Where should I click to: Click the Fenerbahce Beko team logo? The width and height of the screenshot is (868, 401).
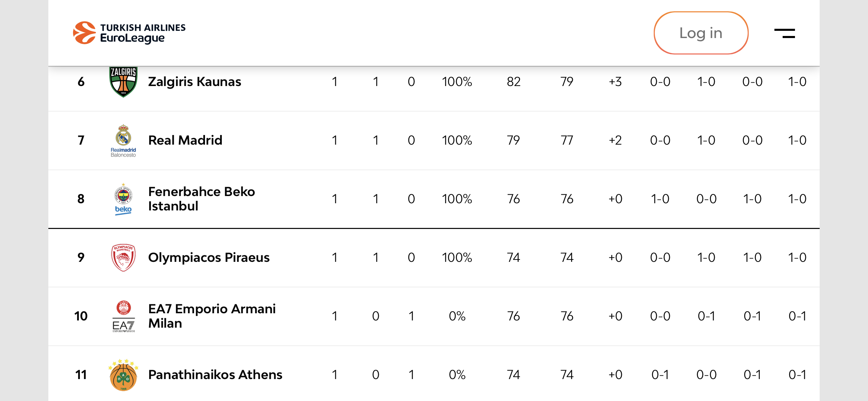click(123, 199)
